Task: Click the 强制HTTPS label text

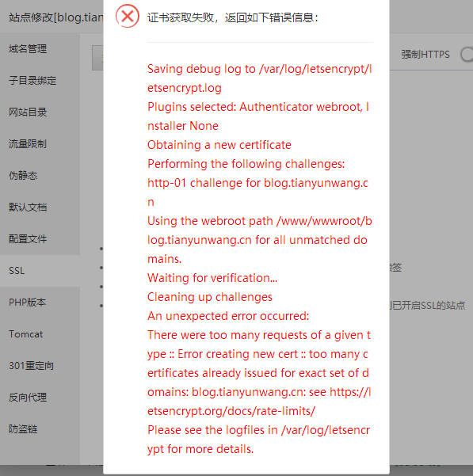Action: point(425,55)
